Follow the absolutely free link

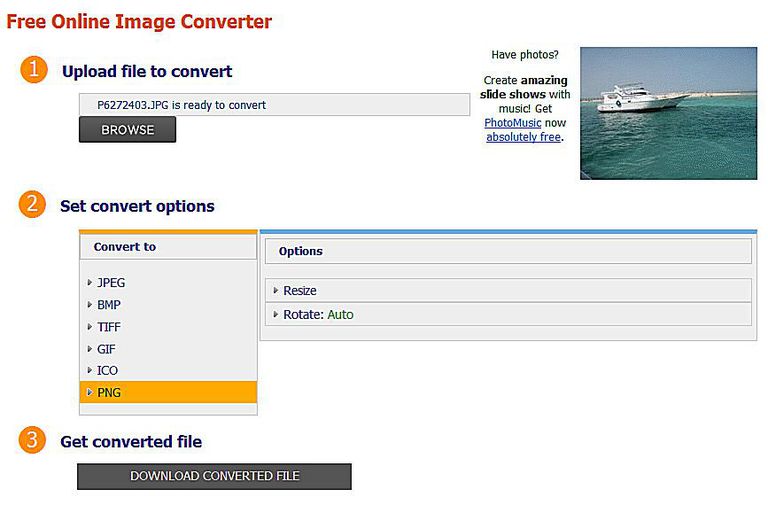click(523, 137)
